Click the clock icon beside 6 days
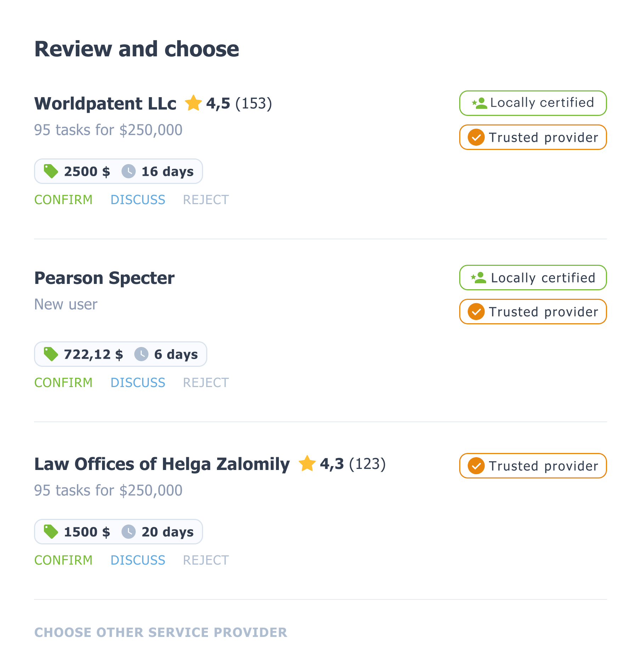The image size is (641, 672). [141, 354]
